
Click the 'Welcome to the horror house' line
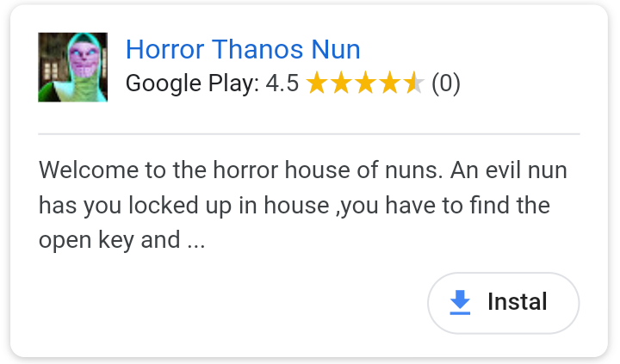coord(303,170)
